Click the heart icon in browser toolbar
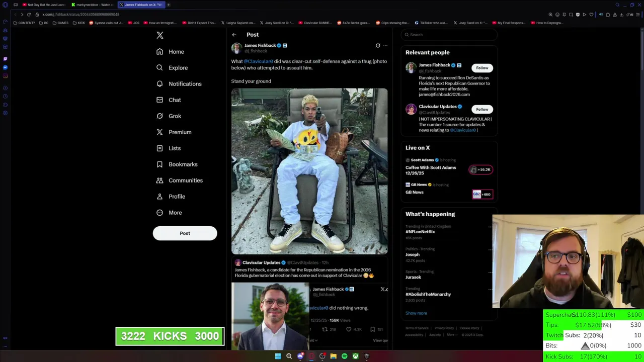644x362 pixels. pyautogui.click(x=591, y=15)
